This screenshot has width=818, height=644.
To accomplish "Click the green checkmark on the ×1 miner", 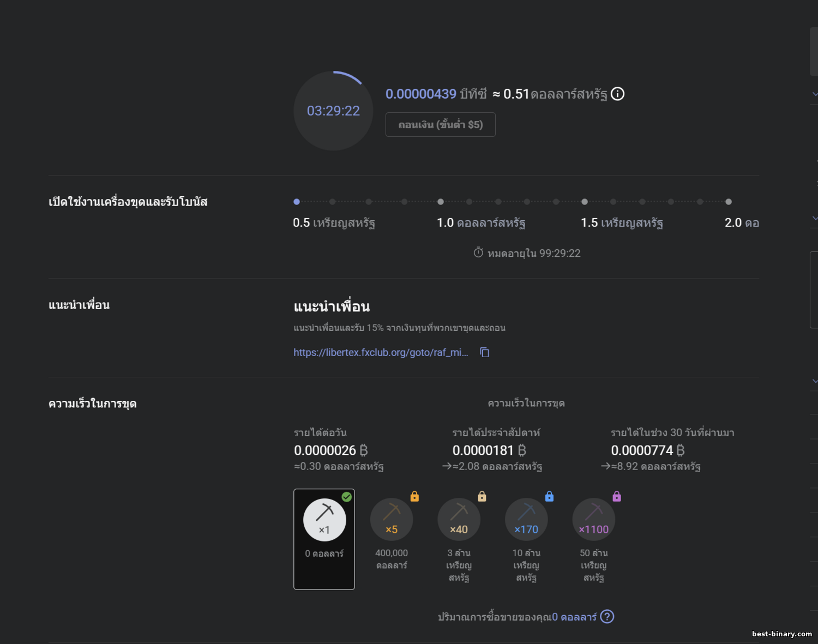I will [x=346, y=497].
